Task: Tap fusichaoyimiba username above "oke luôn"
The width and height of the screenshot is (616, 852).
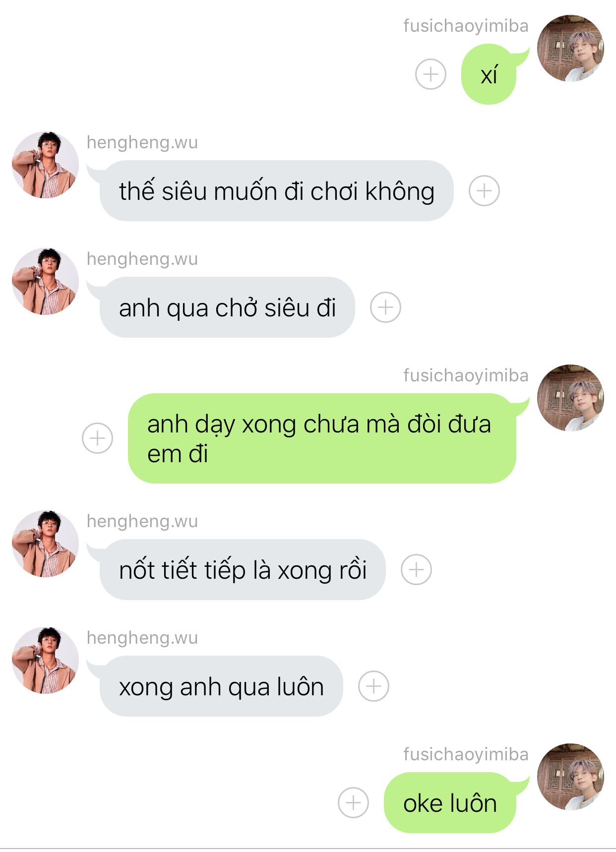Action: pos(466,754)
